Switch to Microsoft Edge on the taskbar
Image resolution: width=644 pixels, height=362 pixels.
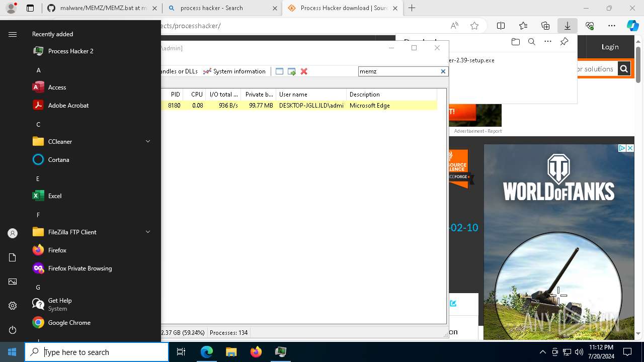click(206, 352)
